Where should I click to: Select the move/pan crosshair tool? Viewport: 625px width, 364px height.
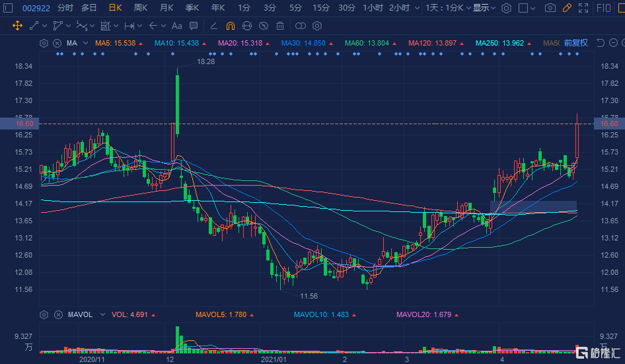tap(18, 26)
